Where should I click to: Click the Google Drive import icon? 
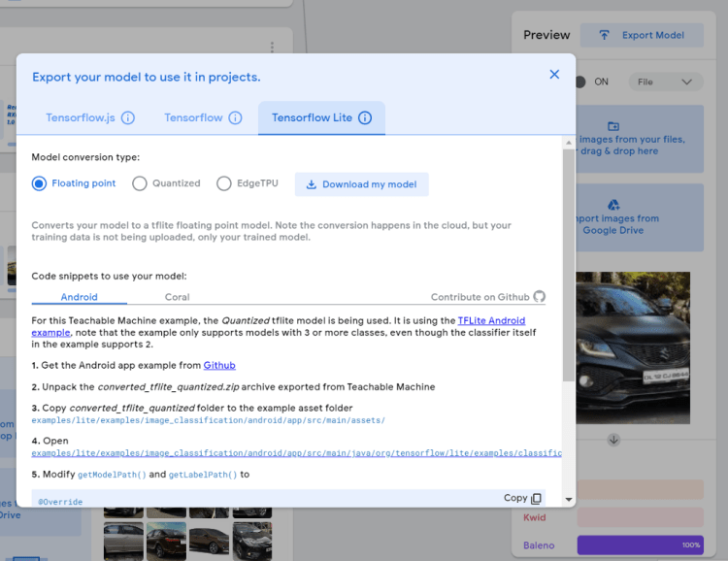[613, 205]
